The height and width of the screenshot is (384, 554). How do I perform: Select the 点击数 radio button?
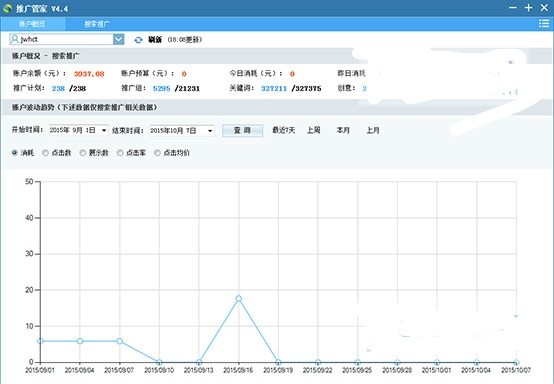pyautogui.click(x=45, y=153)
